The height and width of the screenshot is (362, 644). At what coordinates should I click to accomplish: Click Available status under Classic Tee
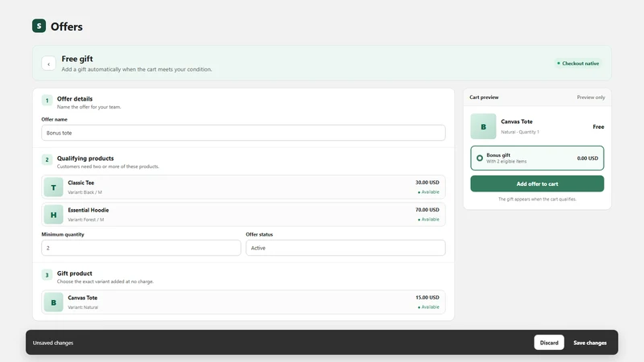click(428, 192)
